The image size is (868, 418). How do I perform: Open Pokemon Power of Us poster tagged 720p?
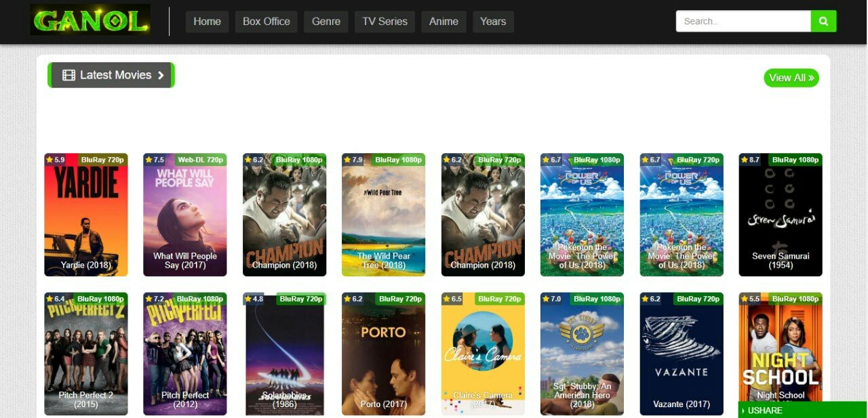[x=682, y=215]
